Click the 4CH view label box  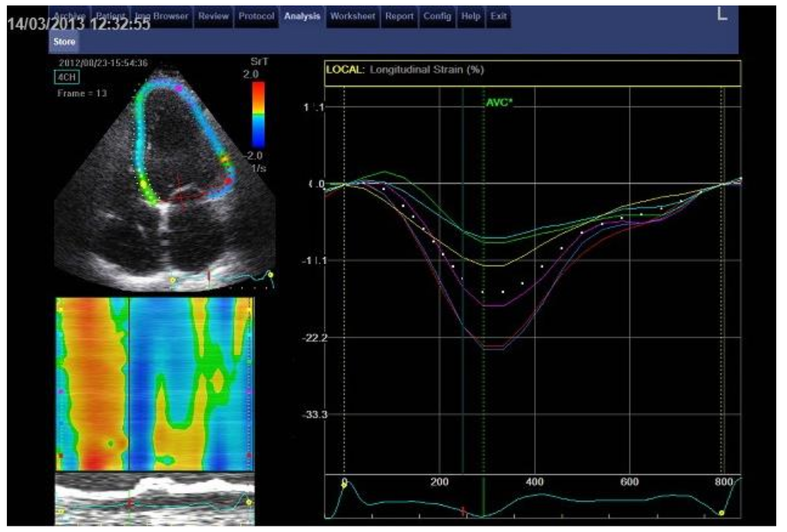click(x=67, y=77)
